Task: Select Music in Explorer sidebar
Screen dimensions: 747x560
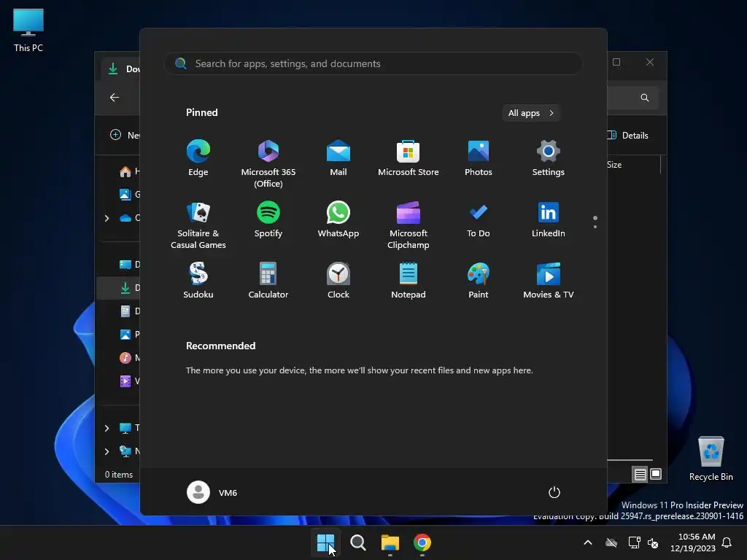Action: [x=128, y=357]
